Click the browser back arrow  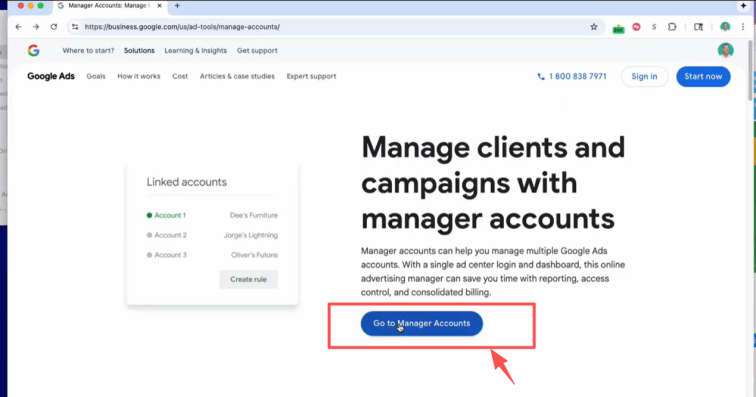point(18,27)
